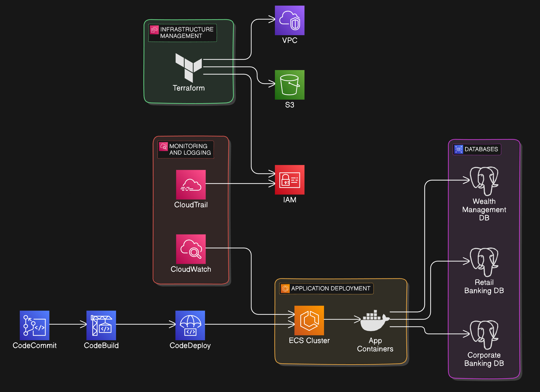Click the IAM text label
Screen dimensions: 540x392
pyautogui.click(x=290, y=200)
